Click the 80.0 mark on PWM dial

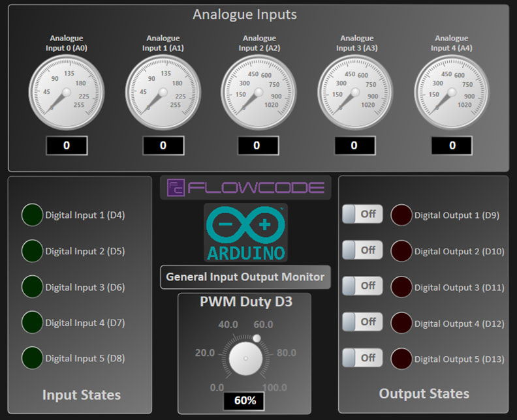286,353
